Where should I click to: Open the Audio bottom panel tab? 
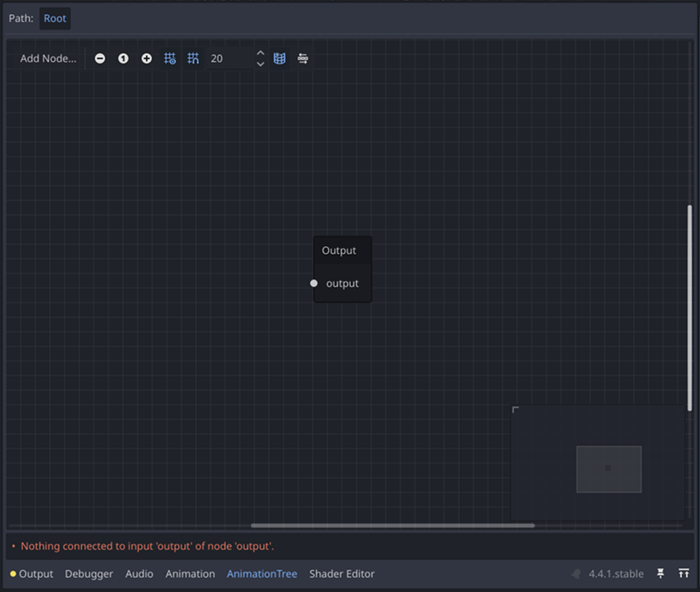(x=139, y=574)
